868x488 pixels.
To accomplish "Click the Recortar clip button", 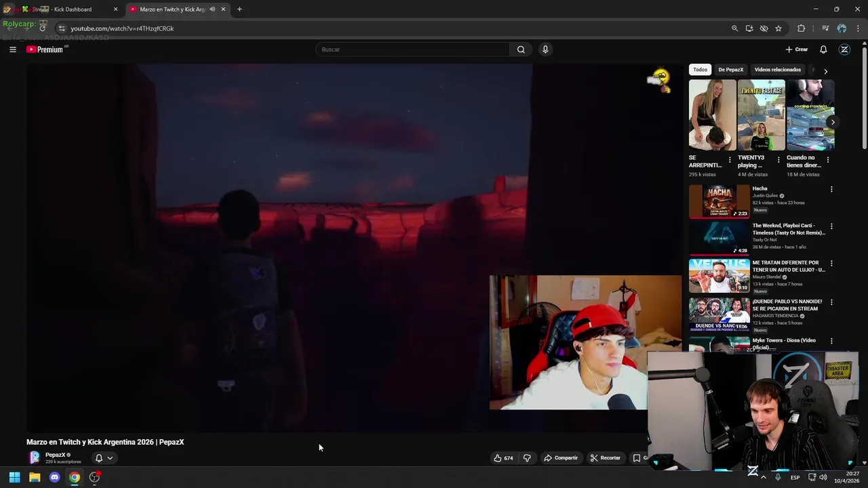I will [x=606, y=458].
